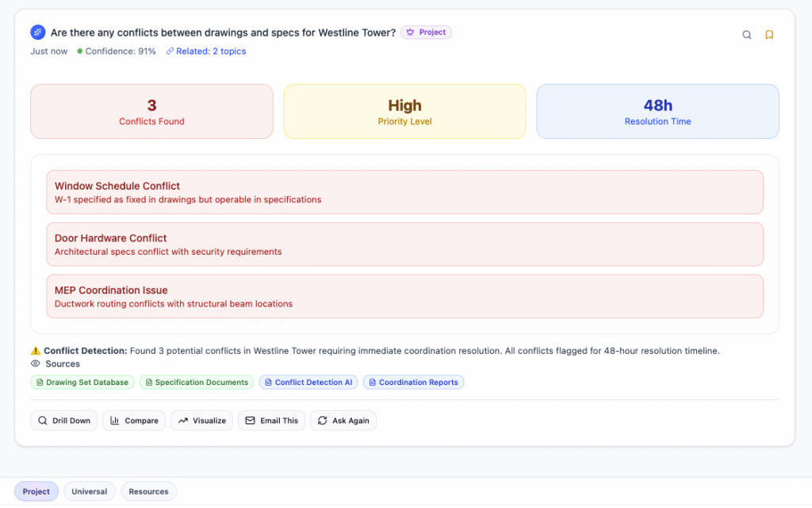Viewport: 812px width, 508px height.
Task: Open the Conflict Detection AI source tag
Action: (x=308, y=383)
